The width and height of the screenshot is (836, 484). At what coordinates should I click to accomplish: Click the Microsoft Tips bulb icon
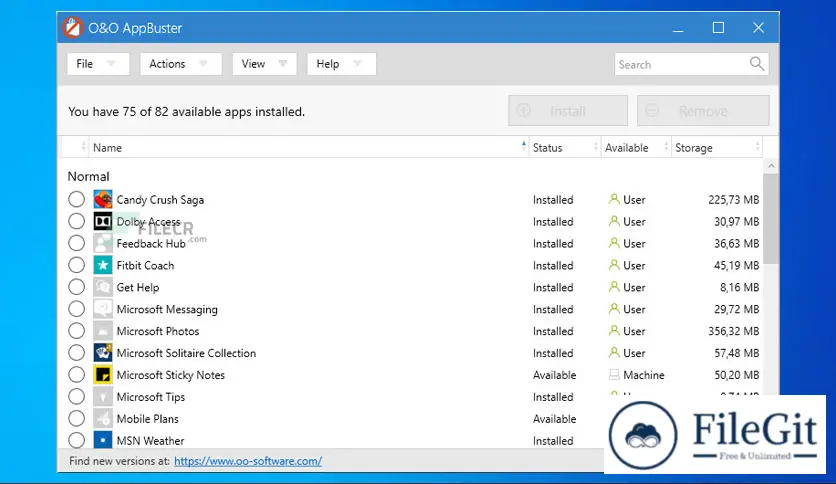(103, 397)
